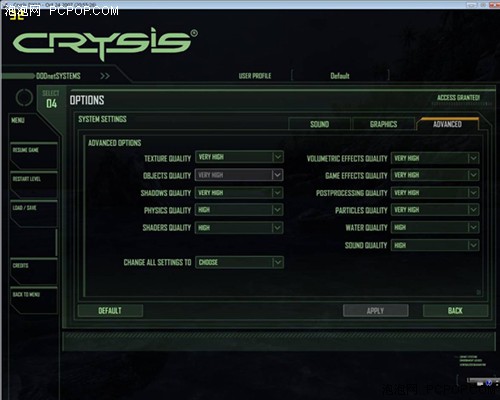Open the Shadows Quality dropdown

[x=239, y=193]
